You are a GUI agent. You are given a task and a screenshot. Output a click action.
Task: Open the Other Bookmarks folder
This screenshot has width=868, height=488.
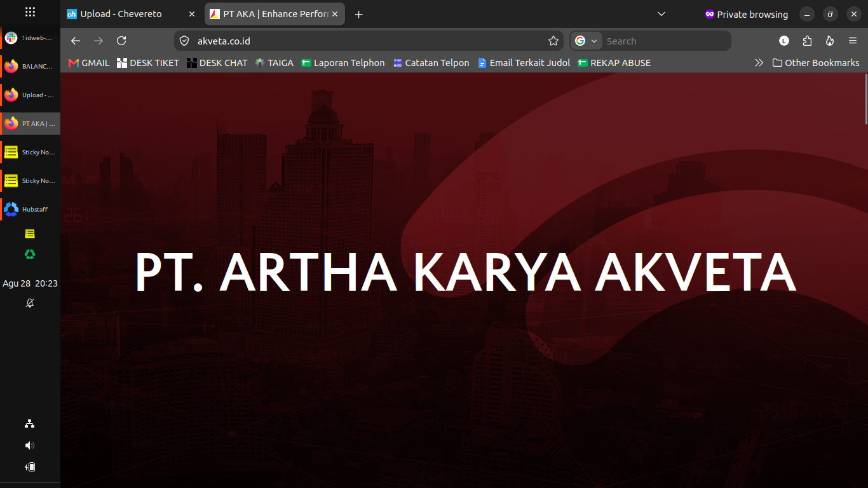(x=816, y=63)
